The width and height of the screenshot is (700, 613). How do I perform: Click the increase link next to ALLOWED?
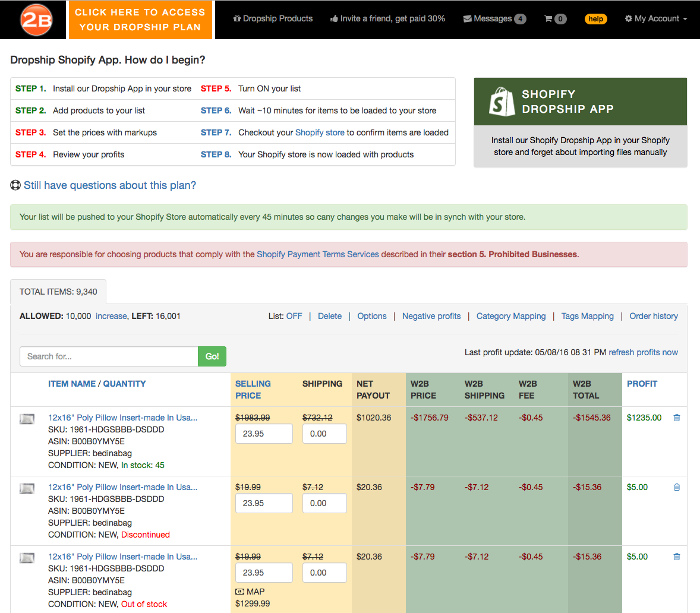(111, 316)
